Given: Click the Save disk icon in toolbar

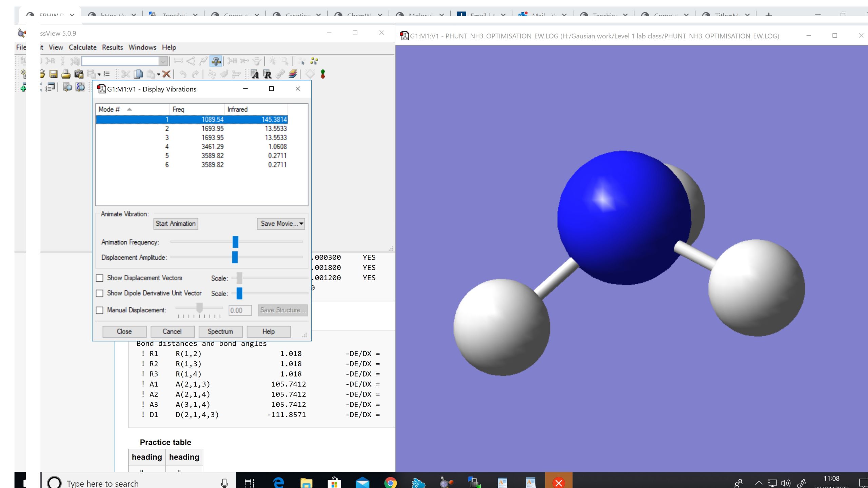Looking at the screenshot, I should pos(54,74).
